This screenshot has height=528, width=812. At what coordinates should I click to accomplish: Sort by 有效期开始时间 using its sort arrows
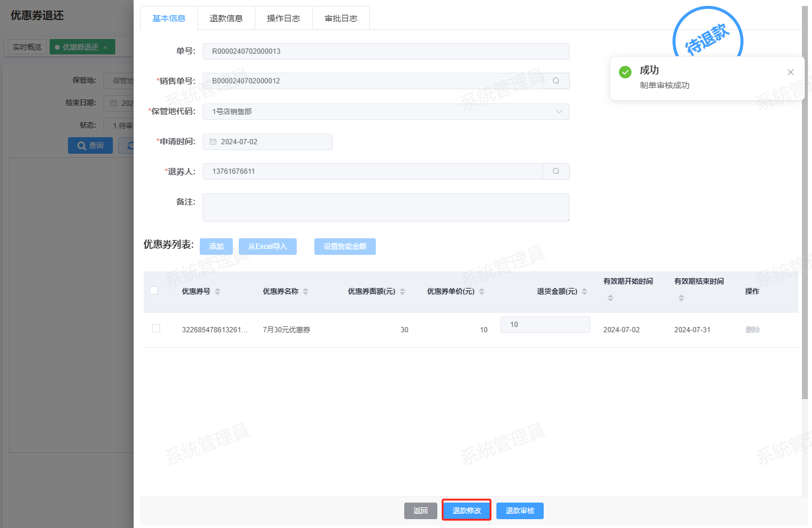click(610, 298)
